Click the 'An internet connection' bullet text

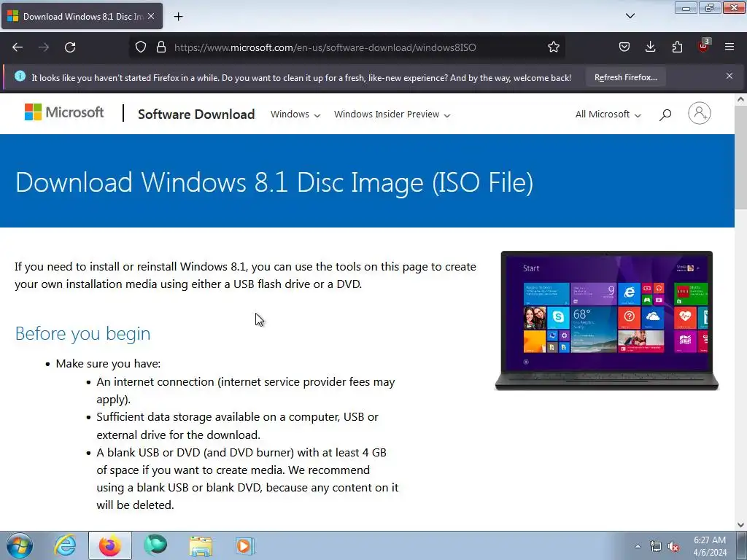[x=245, y=391]
